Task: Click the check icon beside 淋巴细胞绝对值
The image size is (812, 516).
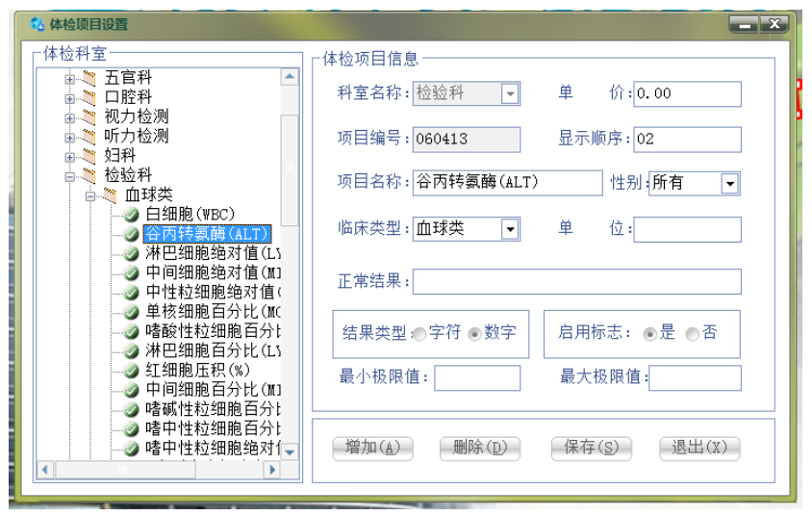Action: tap(132, 254)
